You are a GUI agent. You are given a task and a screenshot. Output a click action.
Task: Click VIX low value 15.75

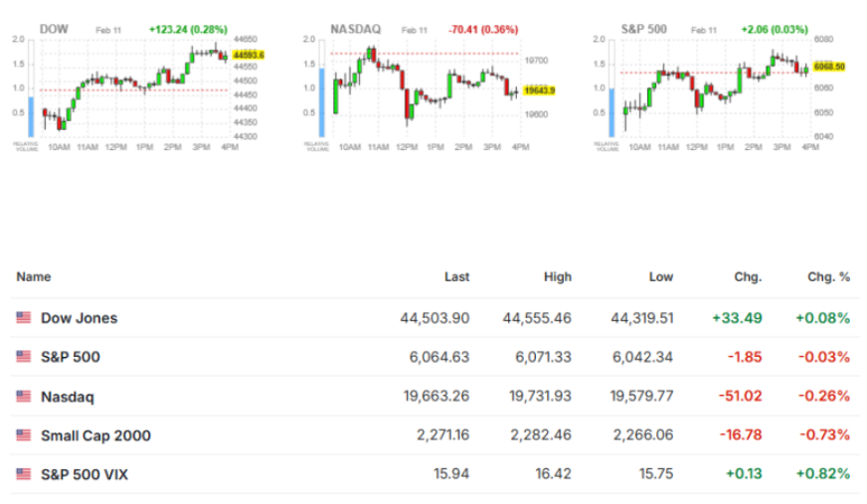(x=656, y=474)
